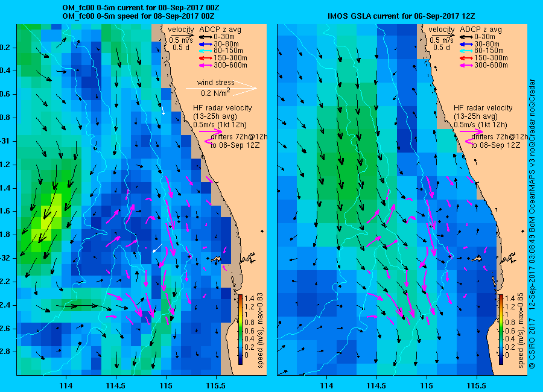Click 'speed (m/s), max=0.85' color bar label

[521, 330]
